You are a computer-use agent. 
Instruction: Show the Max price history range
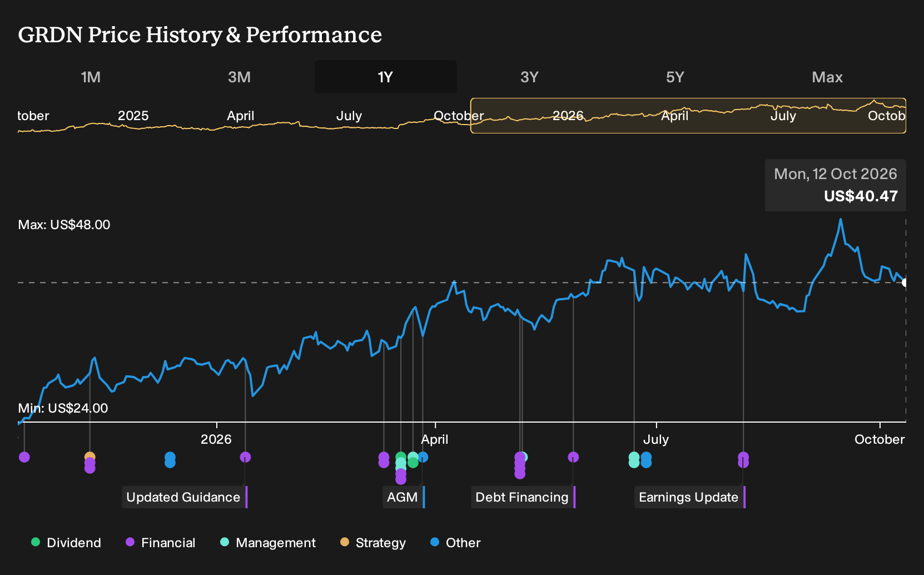827,77
